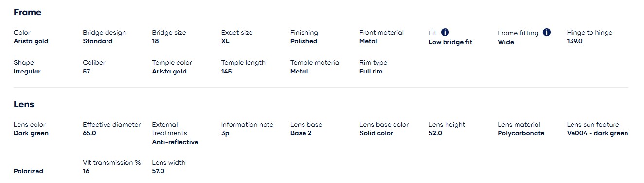Click the Polycarbonate lens material value
This screenshot has width=644, height=183.
tap(521, 133)
